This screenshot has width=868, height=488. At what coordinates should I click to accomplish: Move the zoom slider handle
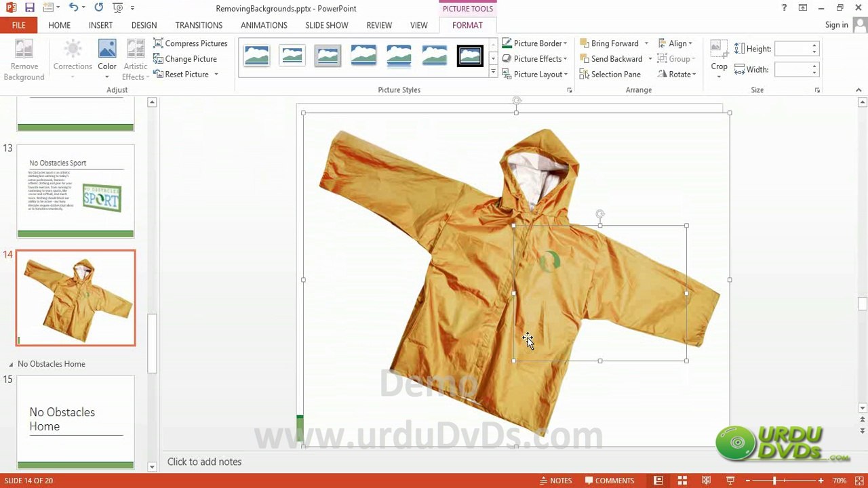click(774, 481)
